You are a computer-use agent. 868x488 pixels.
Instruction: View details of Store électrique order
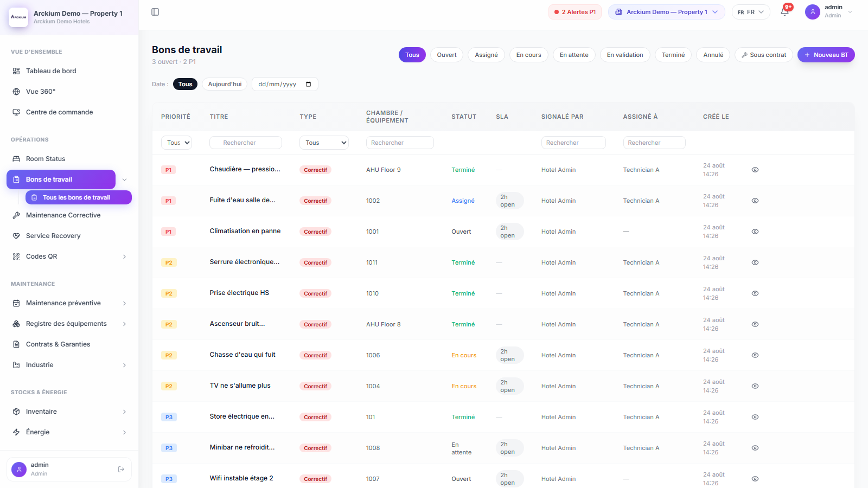(x=755, y=417)
